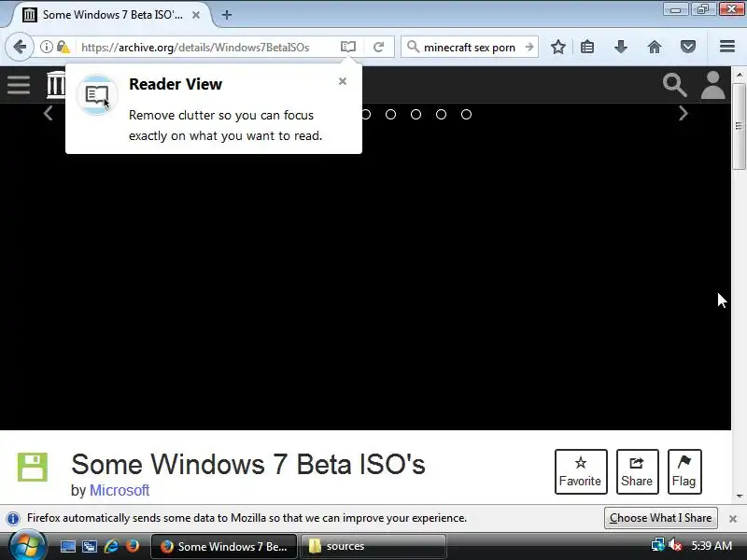Click the scrollbar up arrow

click(740, 75)
